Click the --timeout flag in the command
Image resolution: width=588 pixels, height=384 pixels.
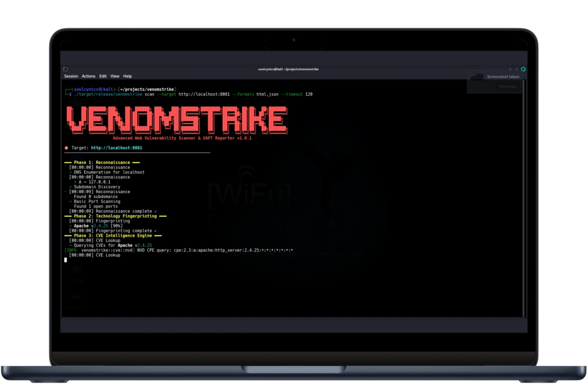coord(291,94)
